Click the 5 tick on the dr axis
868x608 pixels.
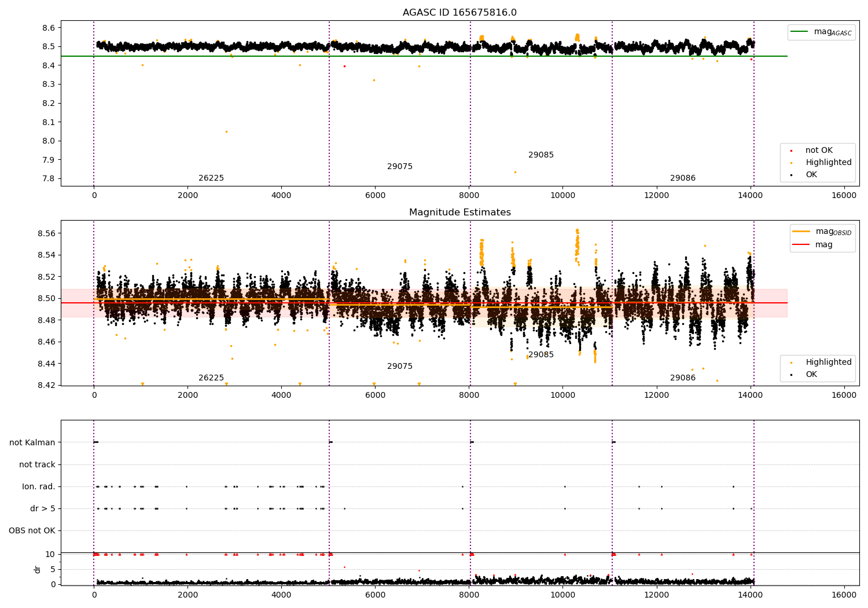[x=53, y=569]
